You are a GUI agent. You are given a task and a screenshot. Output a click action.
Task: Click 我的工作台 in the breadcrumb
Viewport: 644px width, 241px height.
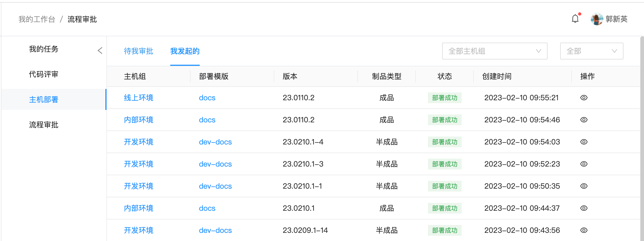pyautogui.click(x=37, y=19)
